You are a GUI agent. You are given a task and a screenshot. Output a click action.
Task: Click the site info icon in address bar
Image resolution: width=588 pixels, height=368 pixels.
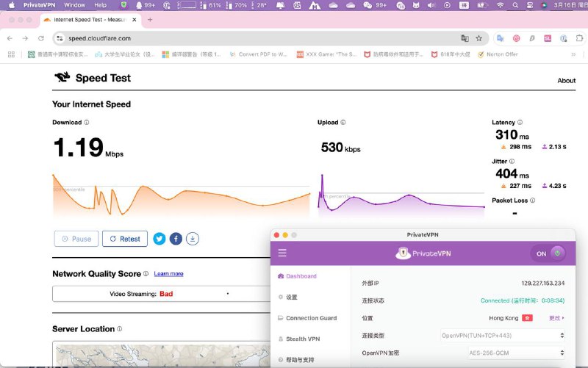[x=60, y=38]
